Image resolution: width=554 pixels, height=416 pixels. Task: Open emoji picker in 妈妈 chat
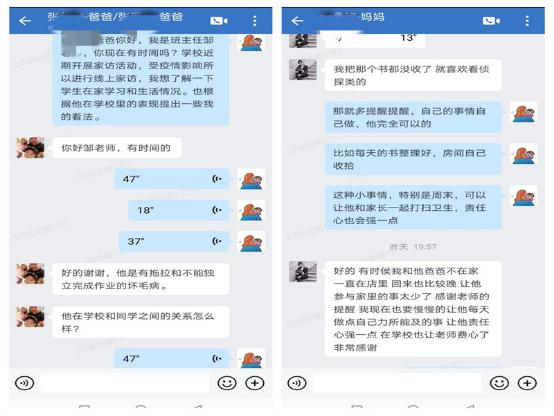pos(499,383)
